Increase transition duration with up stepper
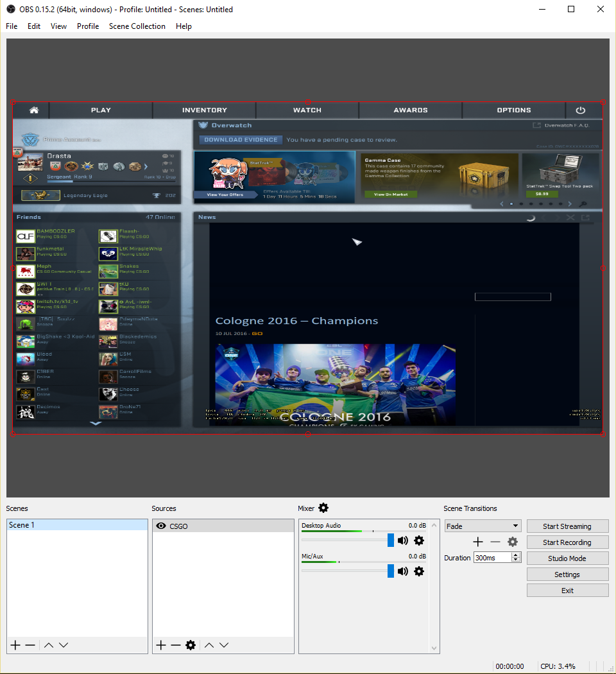Viewport: 616px width, 674px height. pyautogui.click(x=516, y=555)
